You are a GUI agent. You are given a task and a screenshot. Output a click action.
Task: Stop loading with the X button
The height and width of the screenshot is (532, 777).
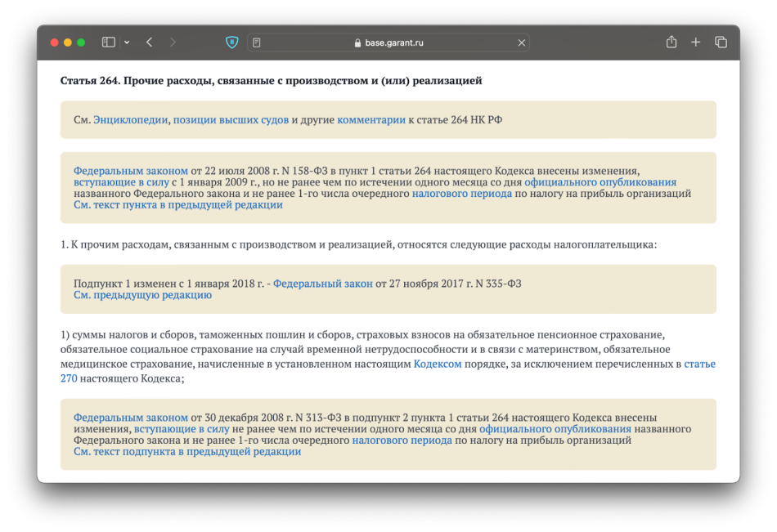522,42
